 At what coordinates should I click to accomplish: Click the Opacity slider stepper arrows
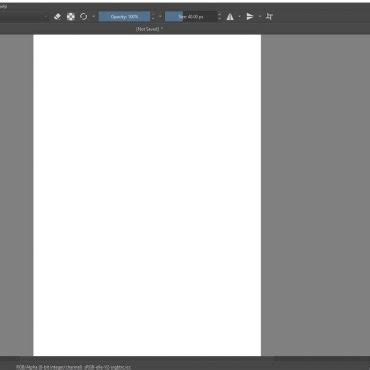click(153, 16)
